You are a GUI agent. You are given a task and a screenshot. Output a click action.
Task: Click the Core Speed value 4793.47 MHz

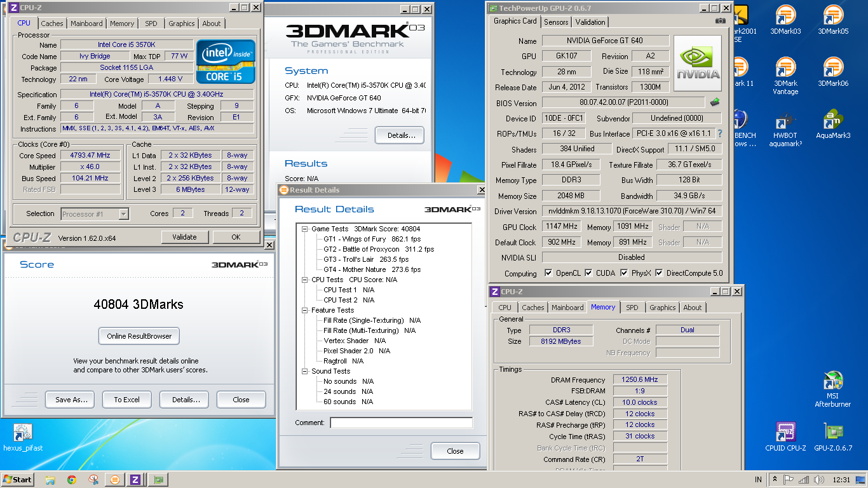click(90, 155)
